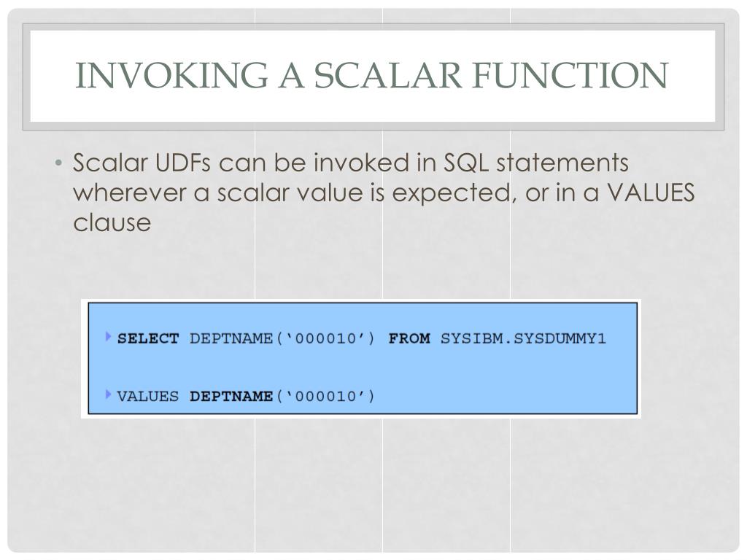Click bold DEPTNAME in the VALUES line
The height and width of the screenshot is (560, 747).
click(231, 396)
